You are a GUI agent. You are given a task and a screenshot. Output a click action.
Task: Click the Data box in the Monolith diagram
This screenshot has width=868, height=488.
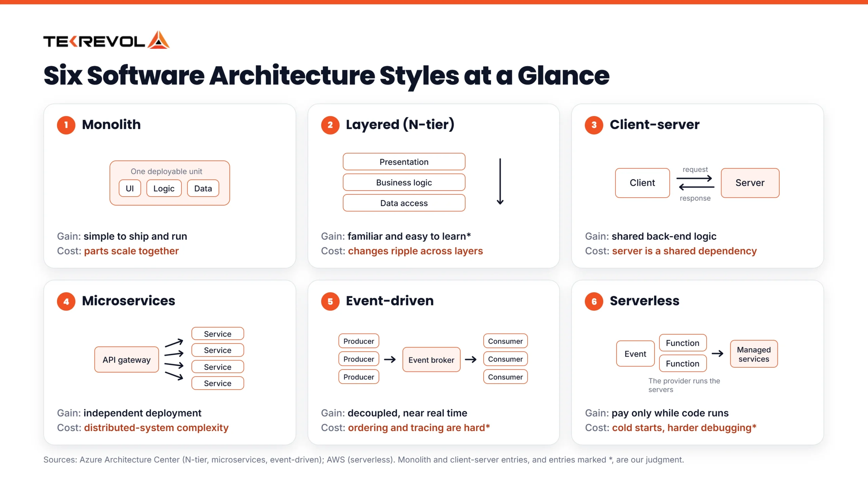[x=203, y=188]
